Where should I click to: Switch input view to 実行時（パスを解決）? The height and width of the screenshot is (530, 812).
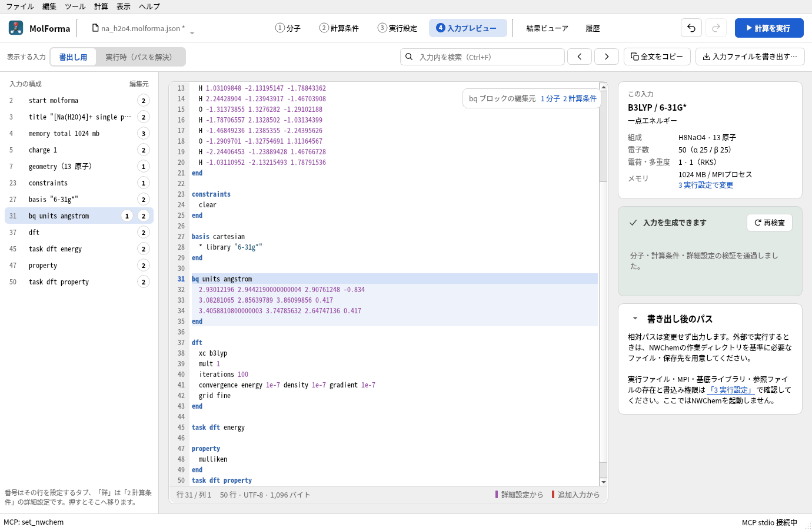click(x=140, y=57)
